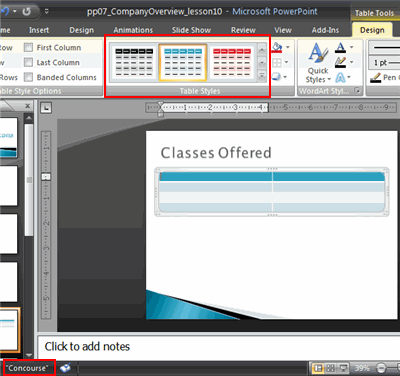Click the zoom slider minus button
Screen dimensions: 400x376
(x=381, y=368)
